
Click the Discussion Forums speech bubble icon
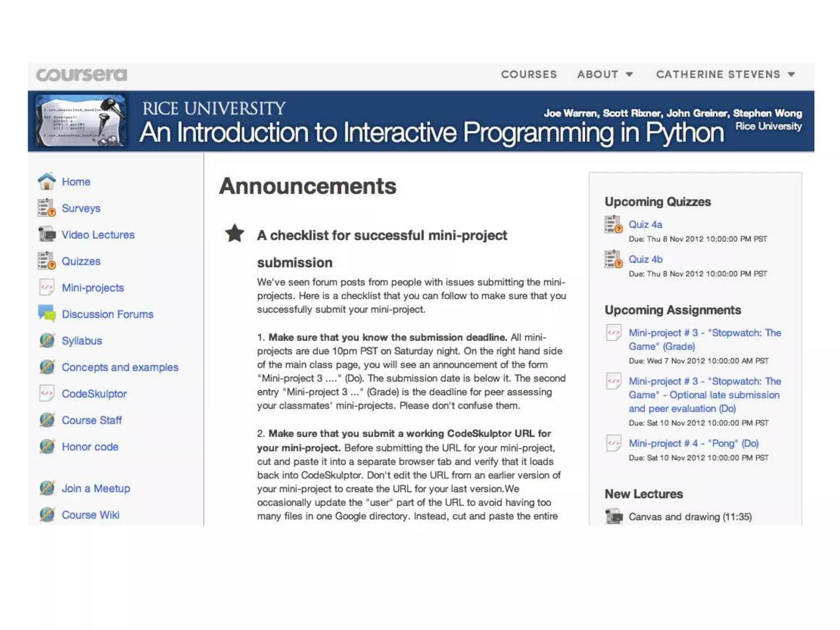[47, 314]
